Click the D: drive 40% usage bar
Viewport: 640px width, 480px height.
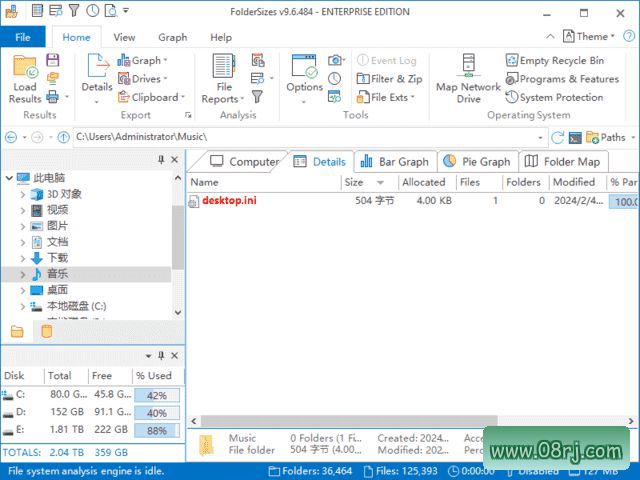[x=157, y=413]
